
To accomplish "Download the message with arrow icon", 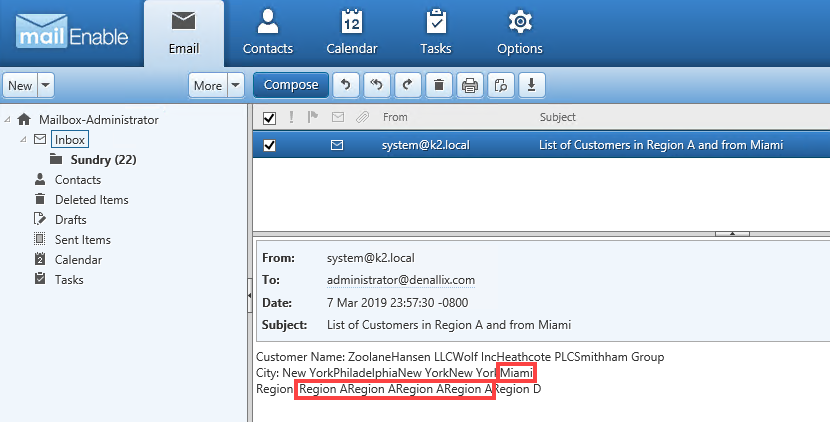I will pos(532,85).
